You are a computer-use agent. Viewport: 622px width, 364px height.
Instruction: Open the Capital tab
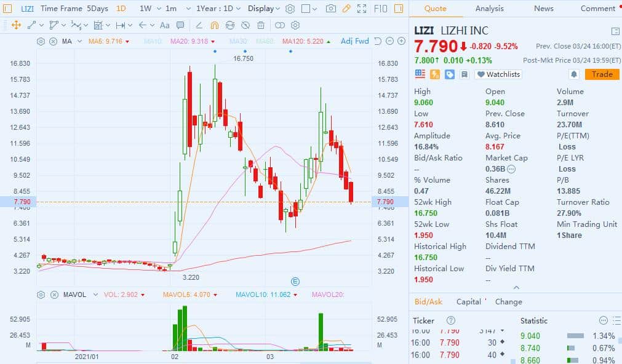tap(469, 301)
